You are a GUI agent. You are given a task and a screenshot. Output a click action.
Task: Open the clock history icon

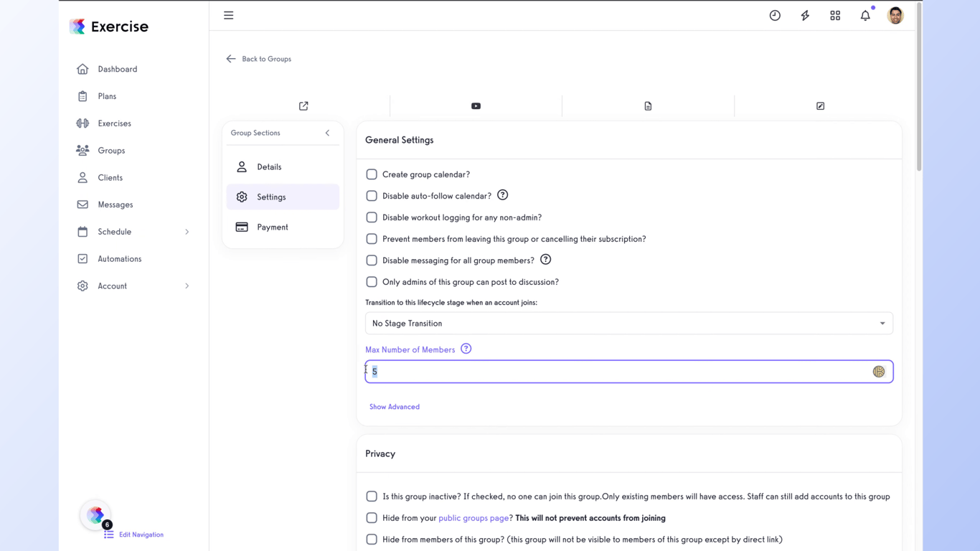775,16
